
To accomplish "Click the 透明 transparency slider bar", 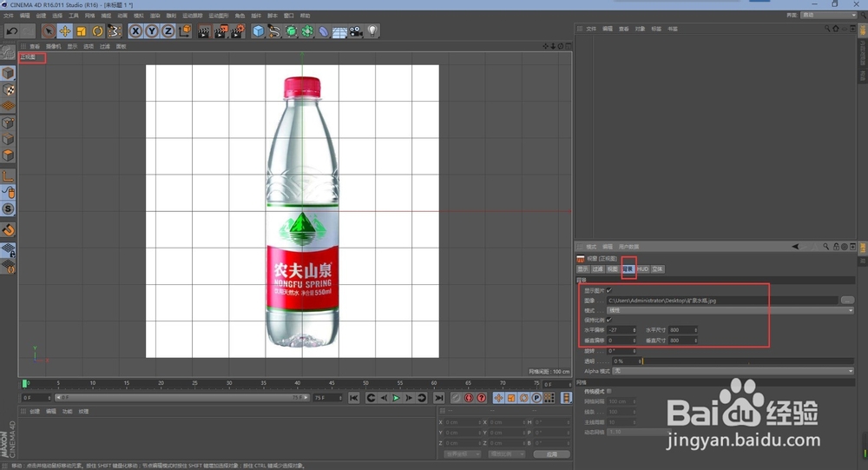I will 747,361.
